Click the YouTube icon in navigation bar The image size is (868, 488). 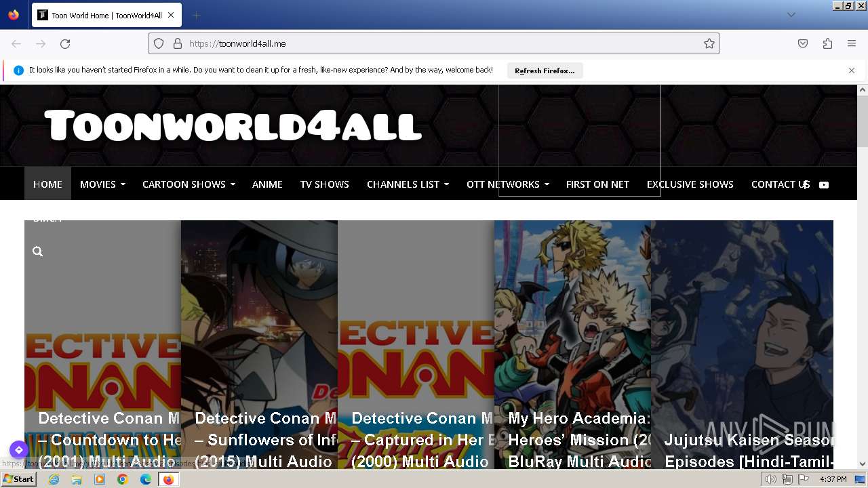click(x=824, y=184)
